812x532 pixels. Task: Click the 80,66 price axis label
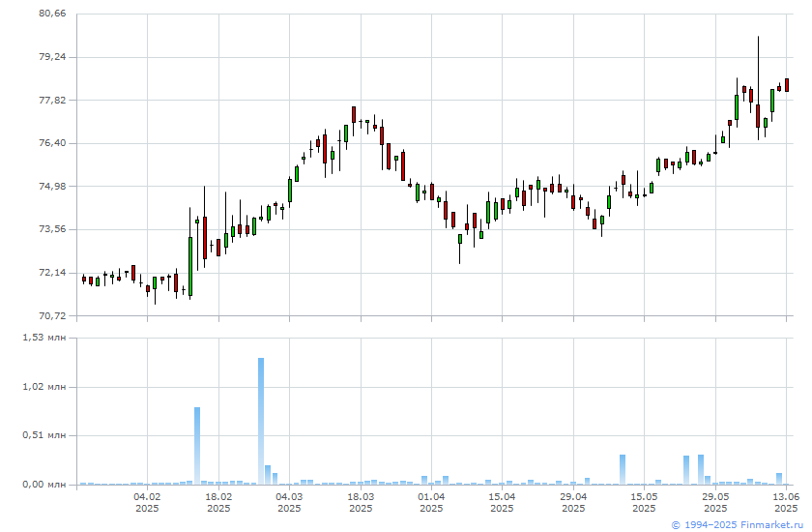(53, 14)
